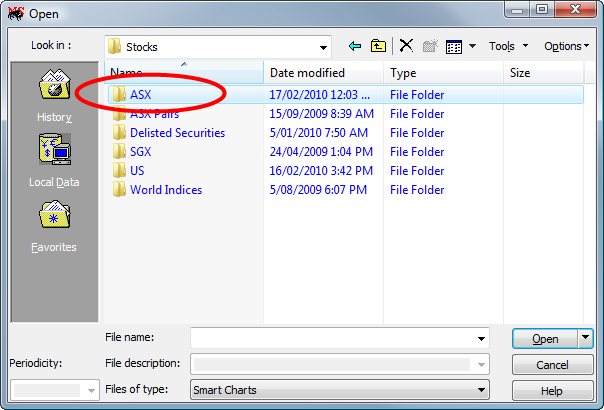Open the Options menu
The width and height of the screenshot is (604, 410).
[566, 46]
